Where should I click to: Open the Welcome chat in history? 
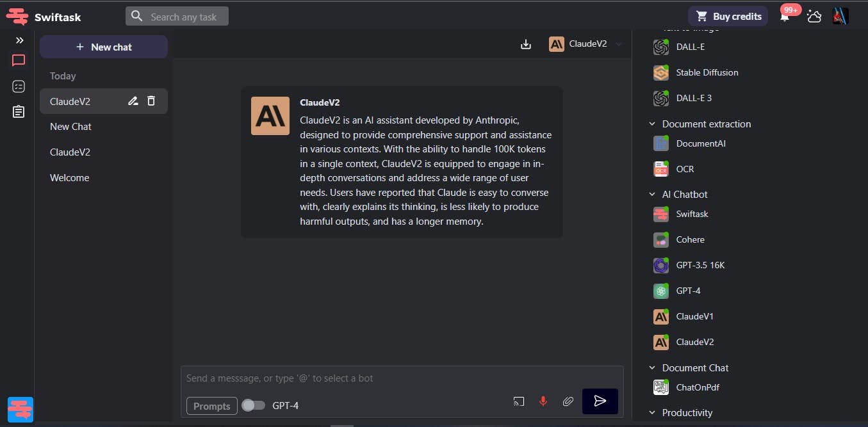(70, 178)
